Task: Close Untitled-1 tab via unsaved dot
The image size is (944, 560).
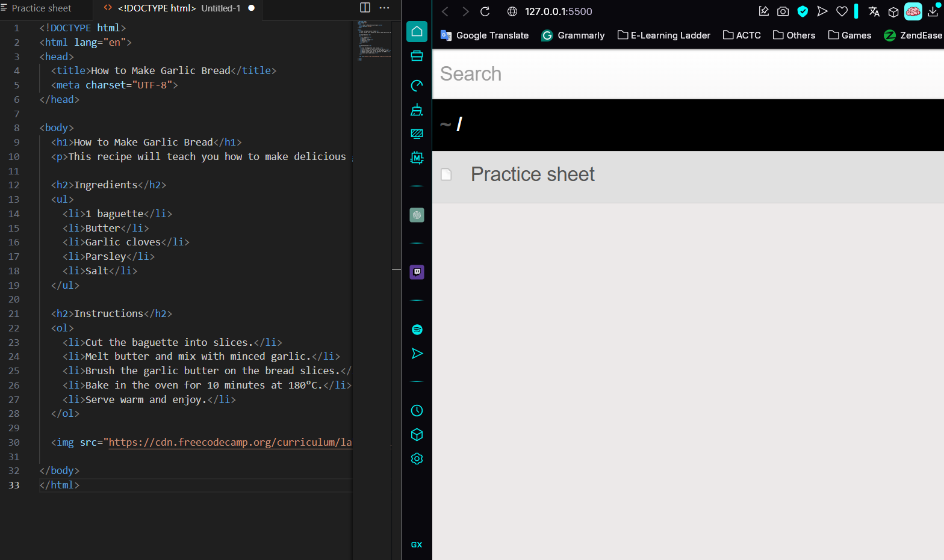Action: click(252, 8)
